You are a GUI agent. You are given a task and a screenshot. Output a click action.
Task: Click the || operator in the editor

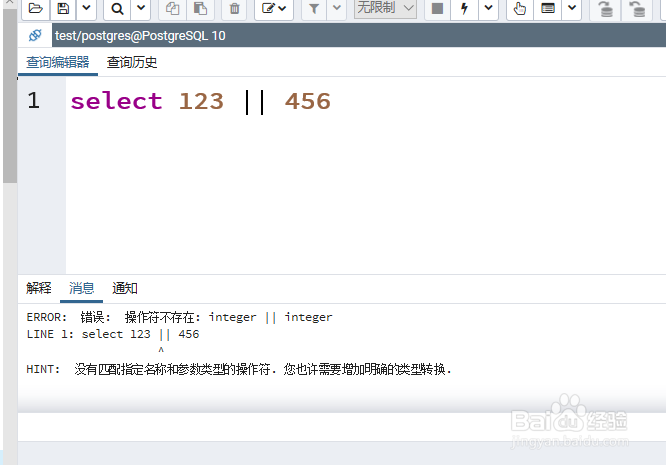pos(254,102)
